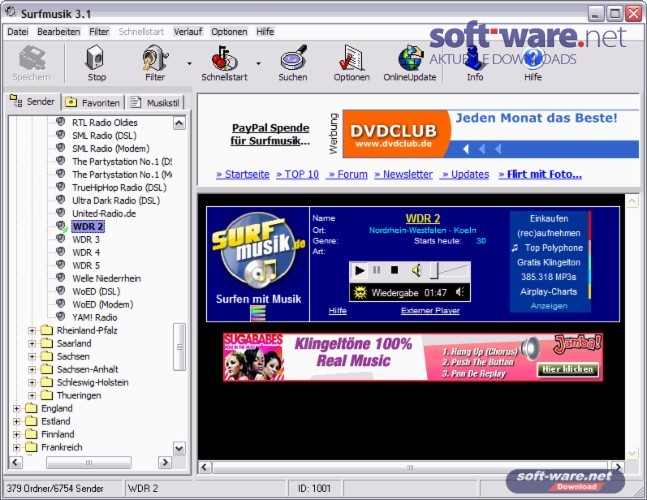Click the Stop speaker toolbar icon
This screenshot has height=500, width=647.
[x=95, y=58]
